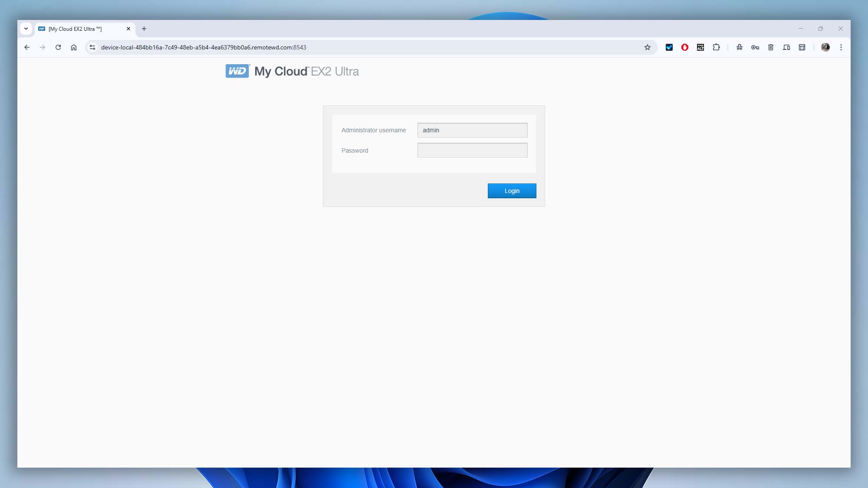Select the My Cloud EX2 Ultra tab

pos(85,29)
